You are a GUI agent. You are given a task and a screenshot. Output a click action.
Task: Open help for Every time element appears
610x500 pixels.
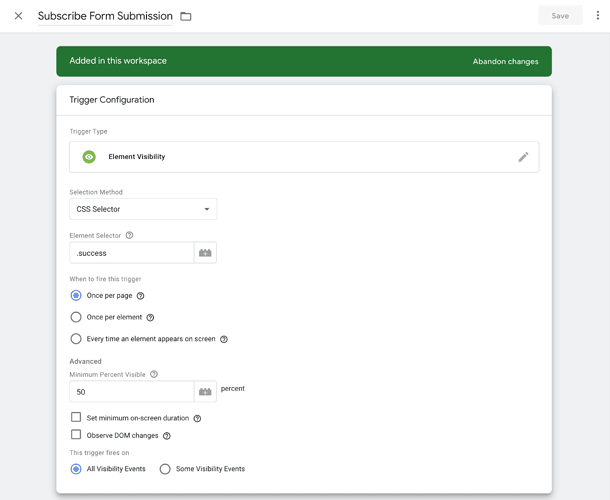(224, 339)
